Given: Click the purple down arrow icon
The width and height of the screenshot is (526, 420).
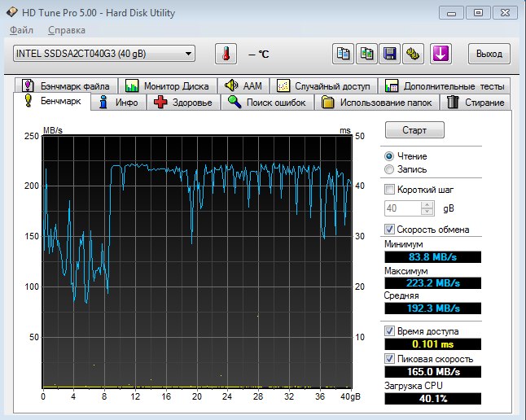Looking at the screenshot, I should 441,54.
